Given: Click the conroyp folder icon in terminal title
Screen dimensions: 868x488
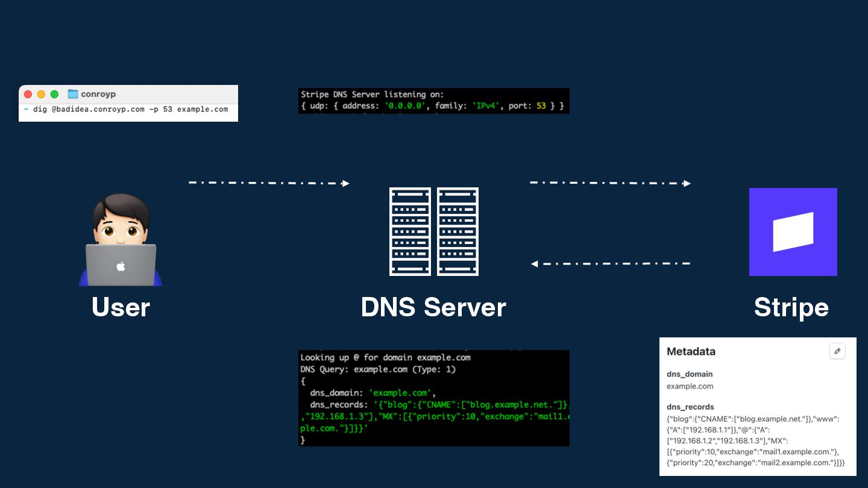Looking at the screenshot, I should coord(73,94).
